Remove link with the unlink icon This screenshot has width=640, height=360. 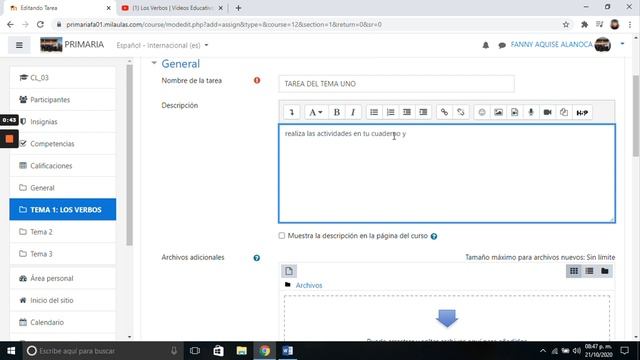[x=461, y=112]
